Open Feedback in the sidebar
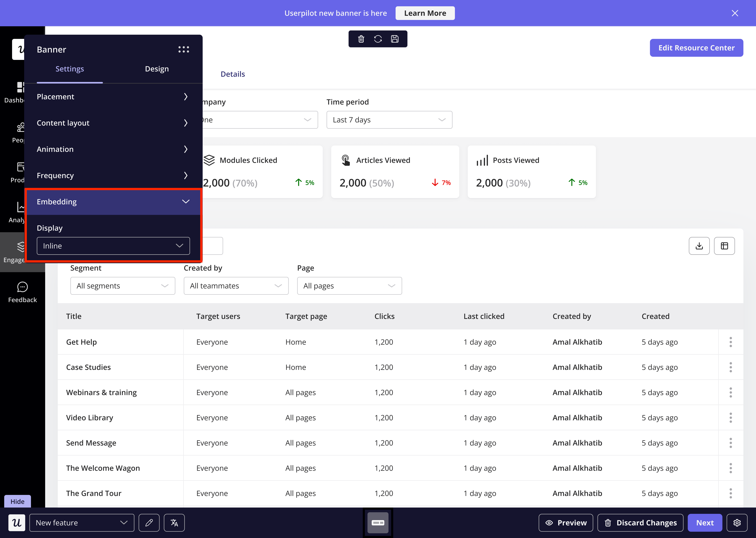 22,292
